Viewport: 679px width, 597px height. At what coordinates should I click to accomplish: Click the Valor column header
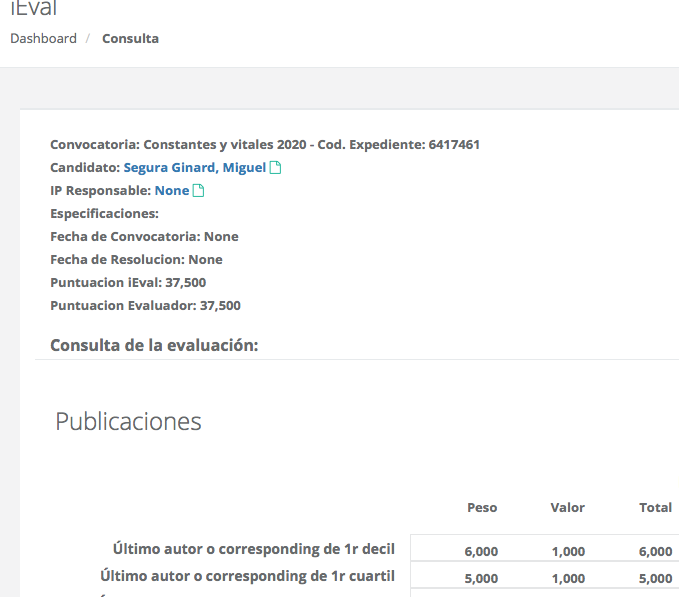coord(567,508)
